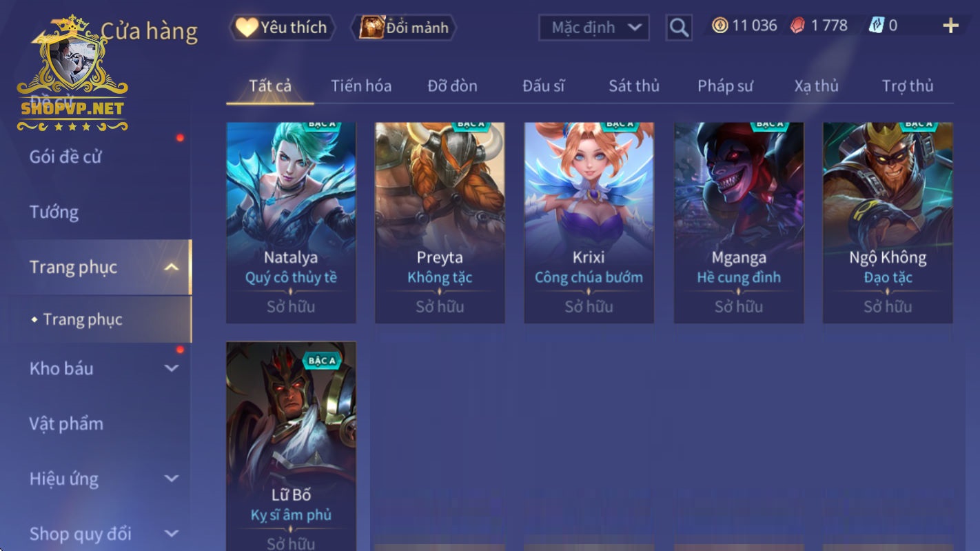Click the gold coin currency icon
The height and width of the screenshot is (551, 980).
pos(720,26)
